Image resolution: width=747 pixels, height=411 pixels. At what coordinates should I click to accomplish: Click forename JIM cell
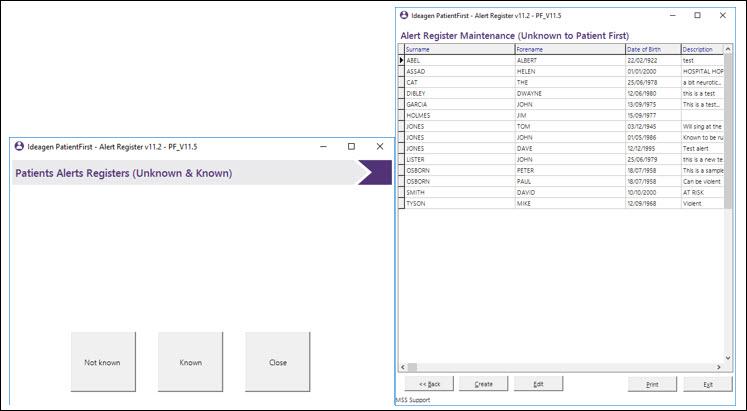coord(570,115)
